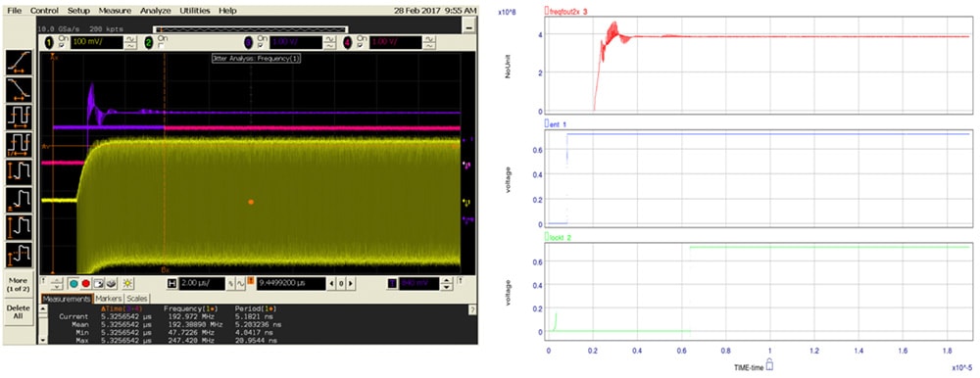Image resolution: width=980 pixels, height=378 pixels.
Task: Click the Max frequency value 247.420 MHz
Action: point(191,341)
